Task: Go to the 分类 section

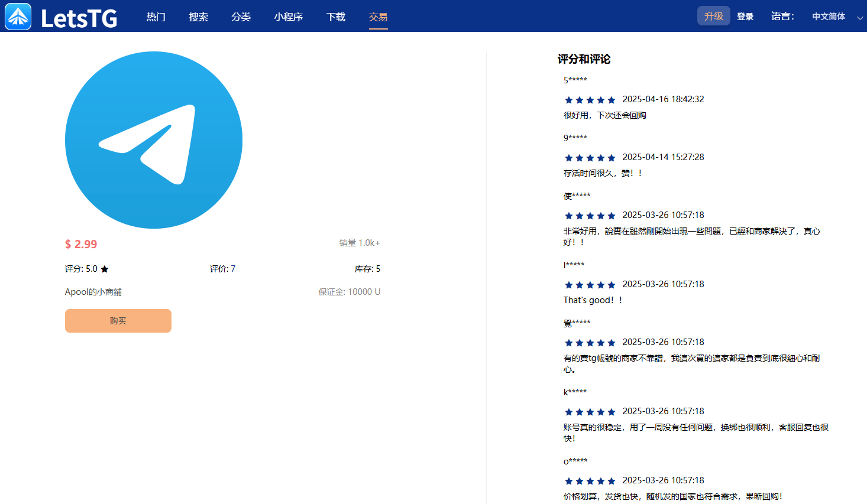Action: (x=241, y=17)
